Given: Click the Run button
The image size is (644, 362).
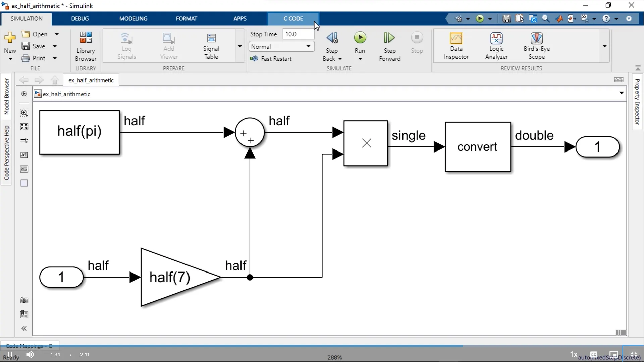Looking at the screenshot, I should click(360, 42).
